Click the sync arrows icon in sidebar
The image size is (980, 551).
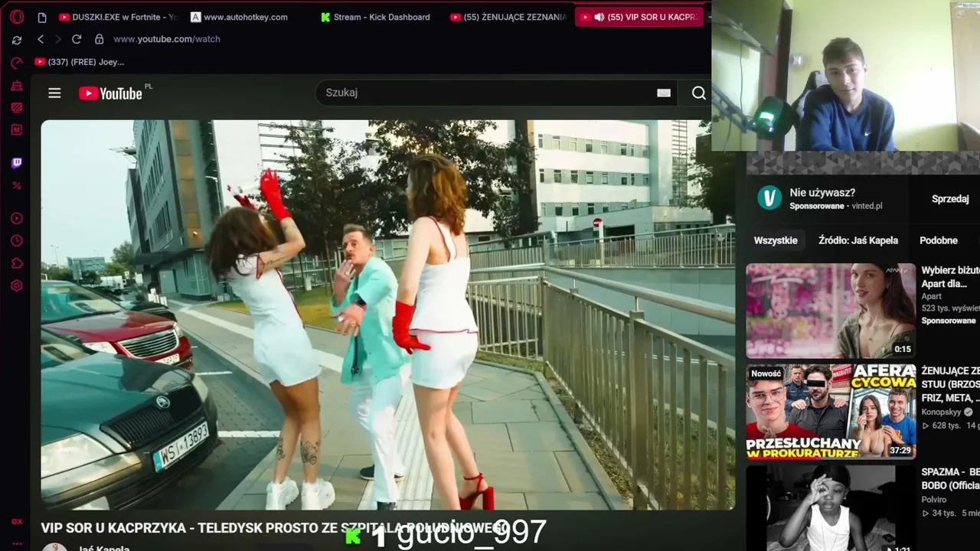point(17,40)
